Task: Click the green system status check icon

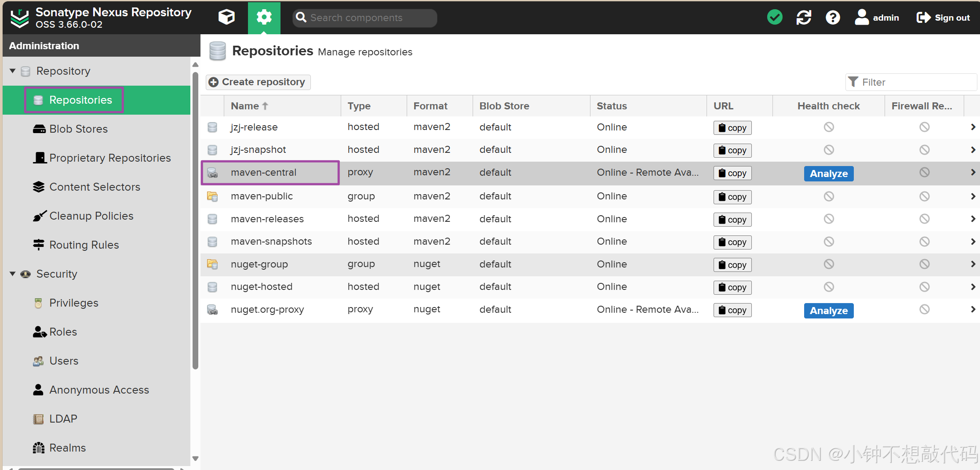Action: (775, 18)
